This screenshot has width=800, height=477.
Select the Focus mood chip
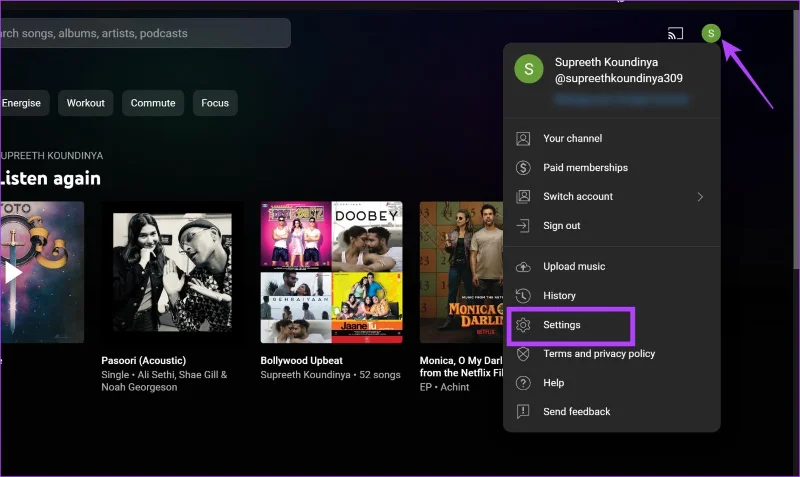[215, 103]
